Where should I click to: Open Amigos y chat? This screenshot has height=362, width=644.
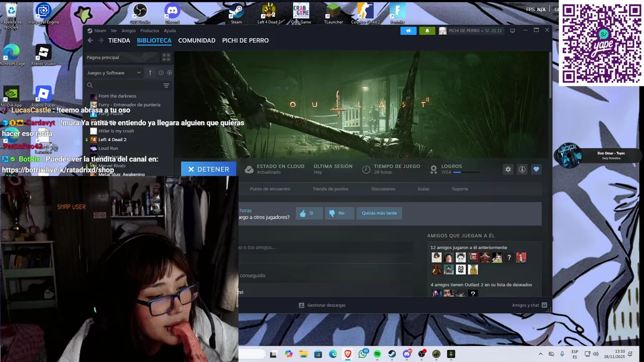[x=529, y=305]
